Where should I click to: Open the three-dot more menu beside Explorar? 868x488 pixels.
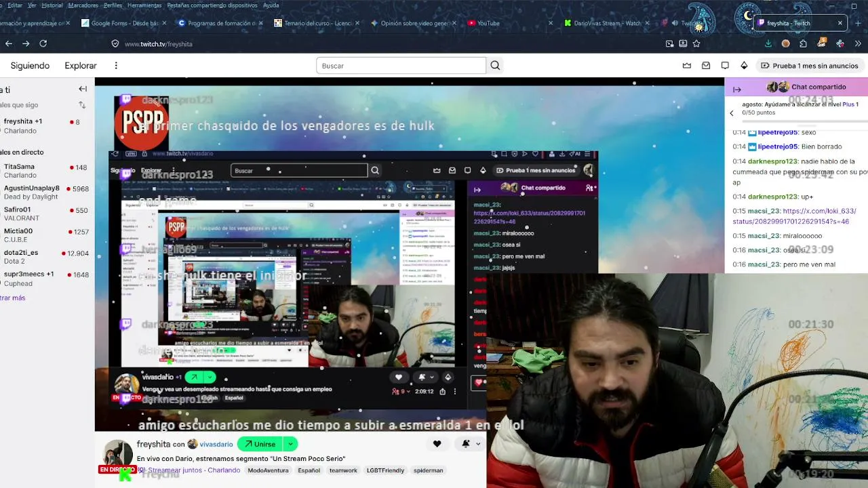pyautogui.click(x=116, y=66)
